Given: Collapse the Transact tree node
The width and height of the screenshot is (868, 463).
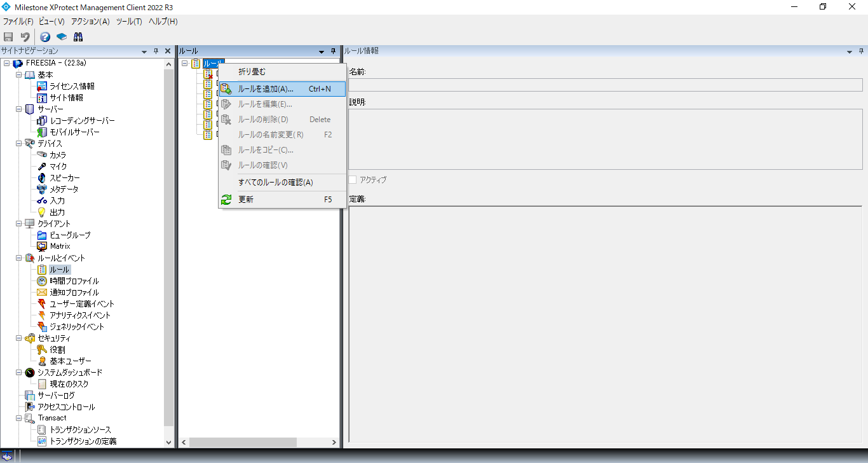Looking at the screenshot, I should [19, 418].
